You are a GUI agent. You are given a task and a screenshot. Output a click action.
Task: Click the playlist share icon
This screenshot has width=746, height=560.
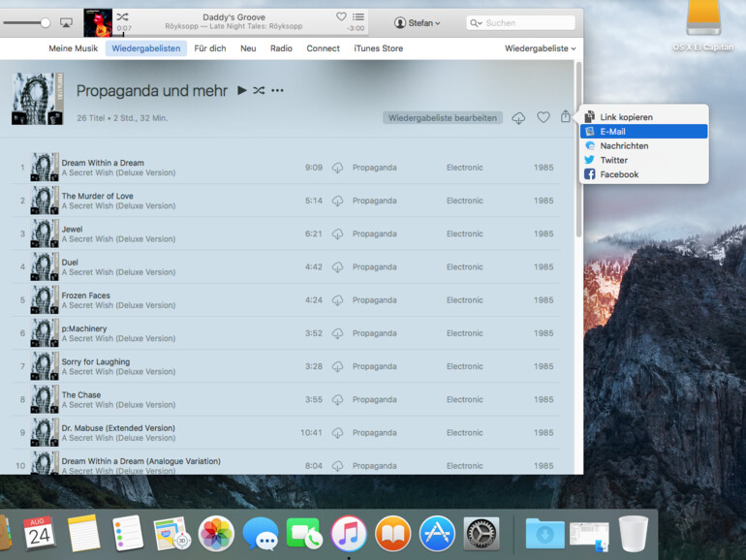[565, 116]
